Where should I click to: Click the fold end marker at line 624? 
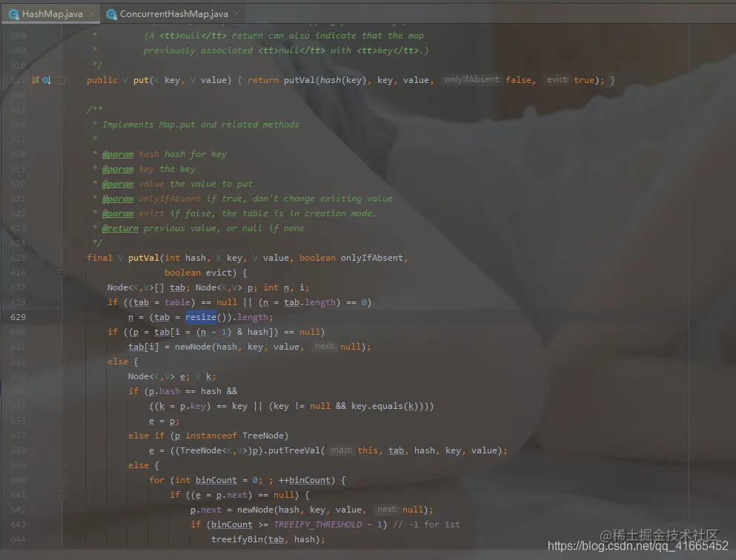click(x=62, y=243)
